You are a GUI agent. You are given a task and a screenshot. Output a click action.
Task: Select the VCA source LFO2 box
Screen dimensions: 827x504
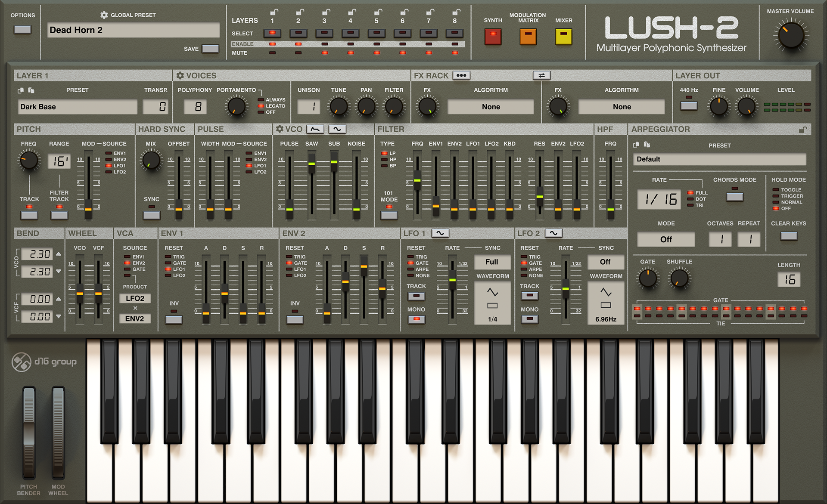(x=135, y=298)
